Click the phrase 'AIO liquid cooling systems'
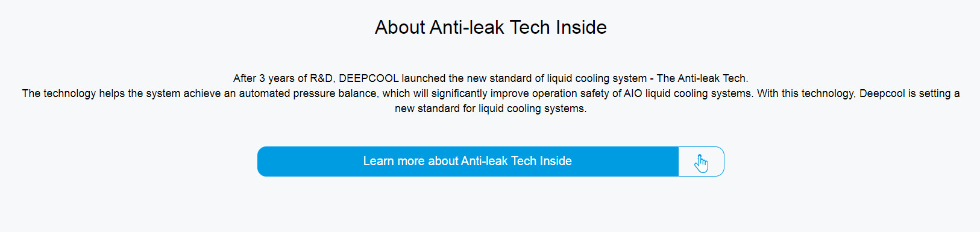980x232 pixels. click(x=688, y=93)
